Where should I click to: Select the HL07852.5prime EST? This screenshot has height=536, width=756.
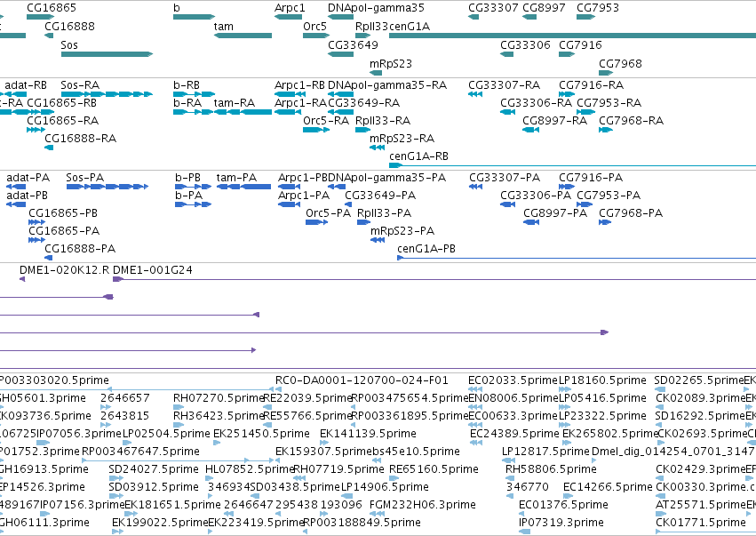click(x=210, y=478)
